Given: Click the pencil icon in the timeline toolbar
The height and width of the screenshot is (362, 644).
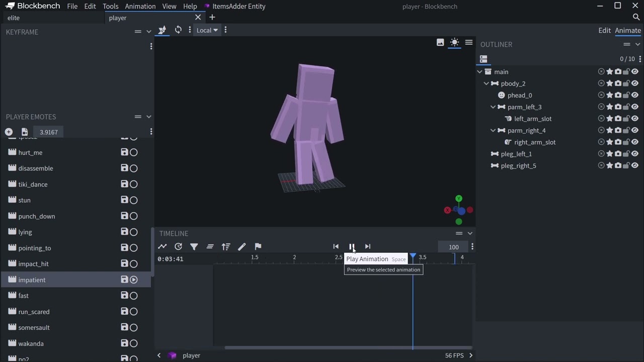Looking at the screenshot, I should 242,246.
